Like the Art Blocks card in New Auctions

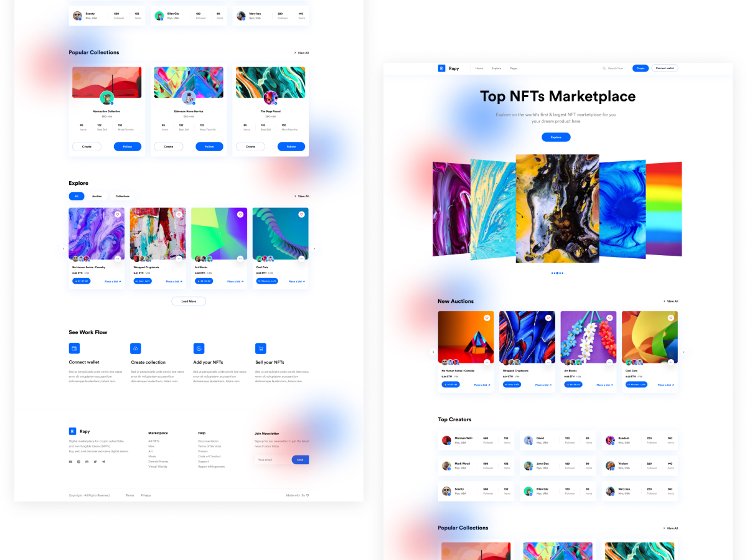[x=609, y=318]
